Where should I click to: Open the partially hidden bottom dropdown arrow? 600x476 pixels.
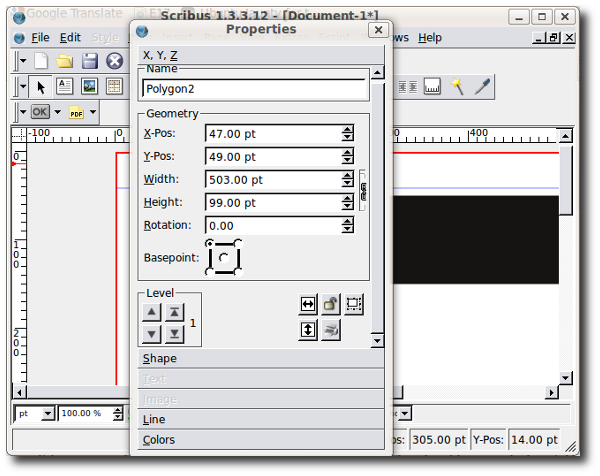(x=405, y=414)
